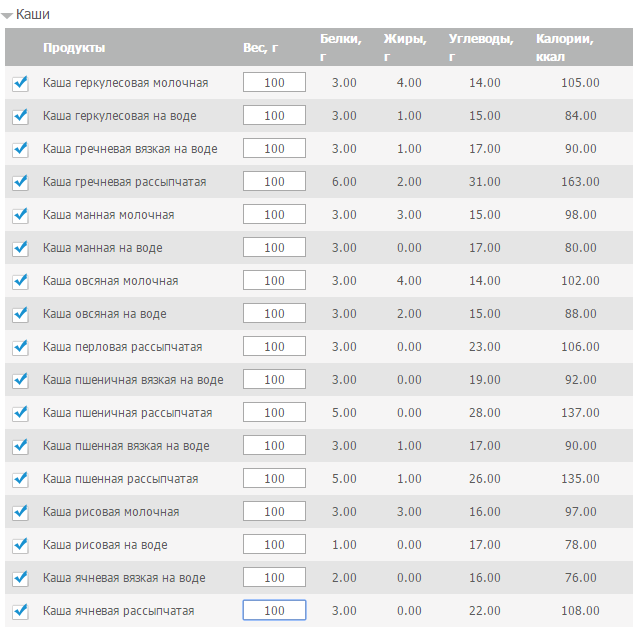Click weight field for Каша геркулесовая на воде
The image size is (636, 630).
(x=274, y=116)
